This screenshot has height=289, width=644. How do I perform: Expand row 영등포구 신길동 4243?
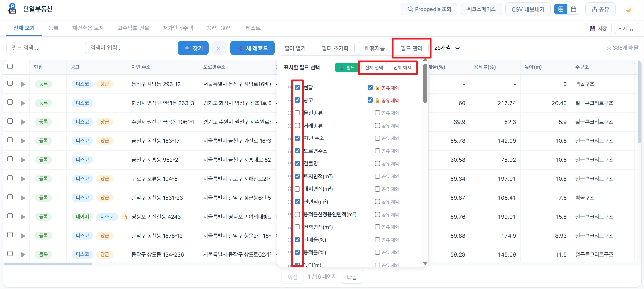[x=23, y=217]
